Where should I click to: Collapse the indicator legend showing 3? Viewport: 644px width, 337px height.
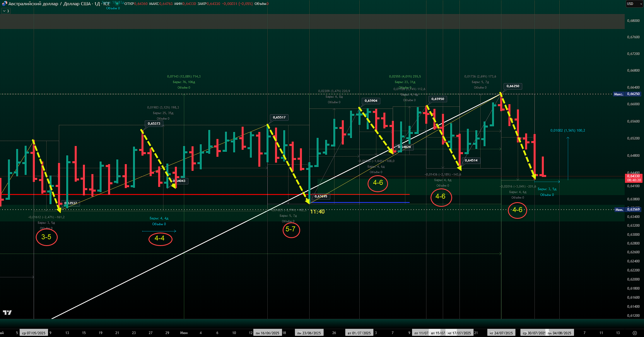click(x=6, y=11)
